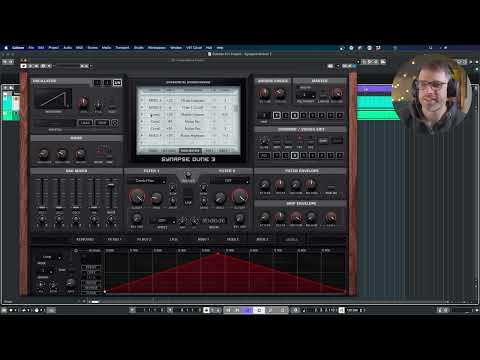
Task: Click the highlighted stop button in transport bar
Action: pyautogui.click(x=259, y=310)
